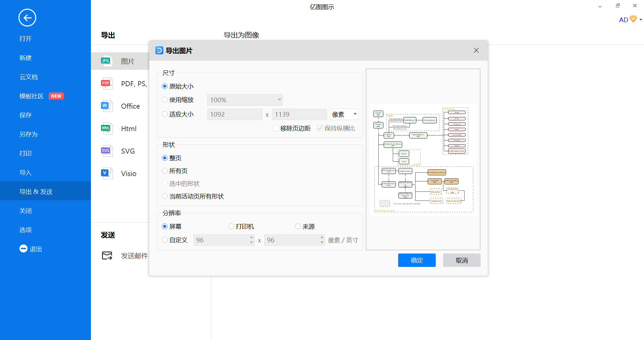The width and height of the screenshot is (644, 340).
Task: Close the 导出图片 dialog
Action: pos(476,50)
